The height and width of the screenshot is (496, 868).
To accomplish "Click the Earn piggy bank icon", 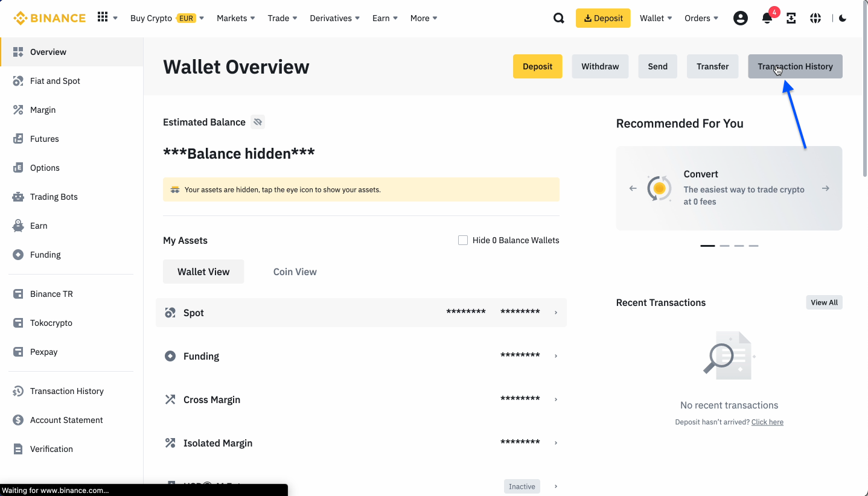I will coord(18,226).
